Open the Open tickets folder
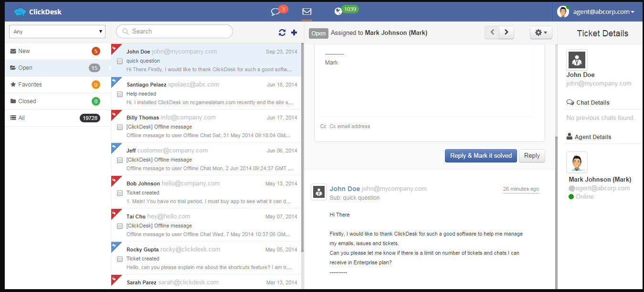Screen dimensions: 644x292 (58, 68)
